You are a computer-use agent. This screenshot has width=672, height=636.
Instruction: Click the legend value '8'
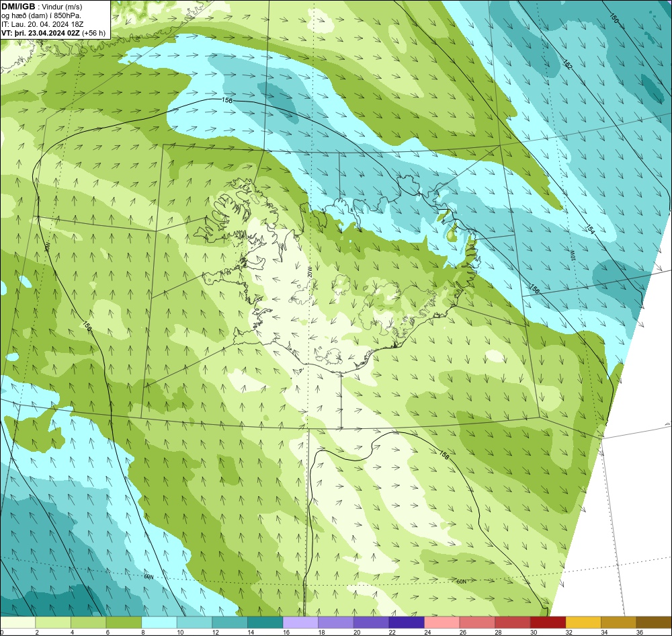coord(142,632)
